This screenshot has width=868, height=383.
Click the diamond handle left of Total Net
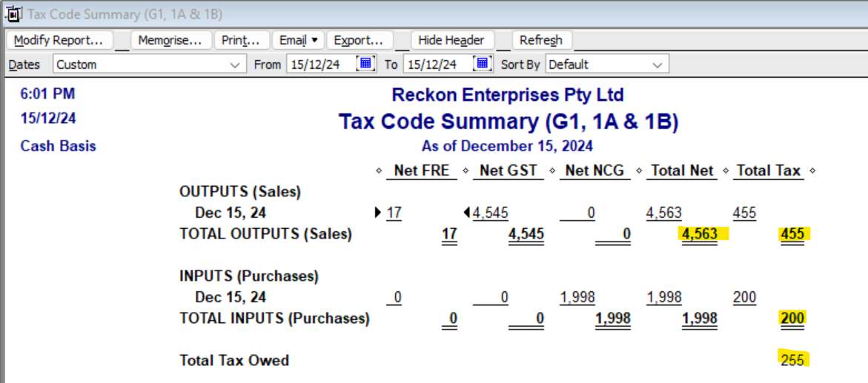pyautogui.click(x=639, y=171)
